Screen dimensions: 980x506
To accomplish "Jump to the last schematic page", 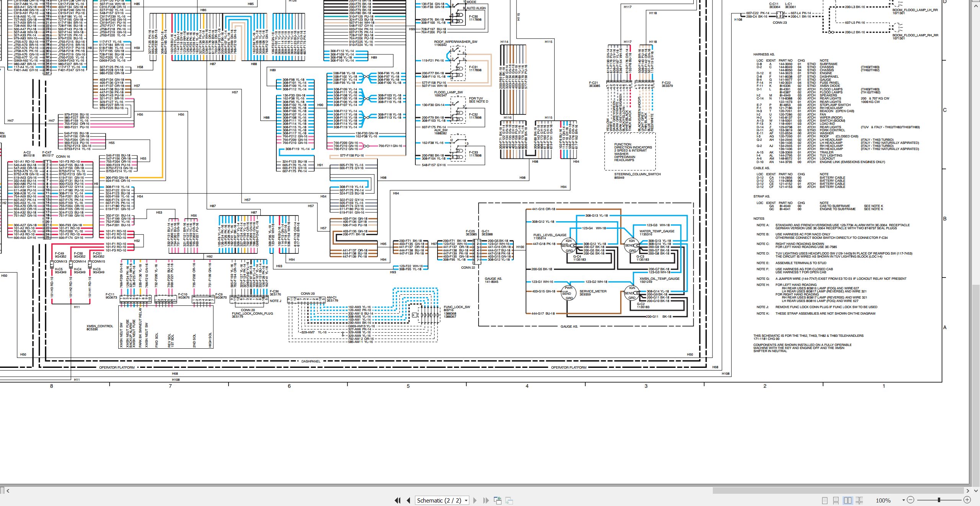I will [x=486, y=500].
